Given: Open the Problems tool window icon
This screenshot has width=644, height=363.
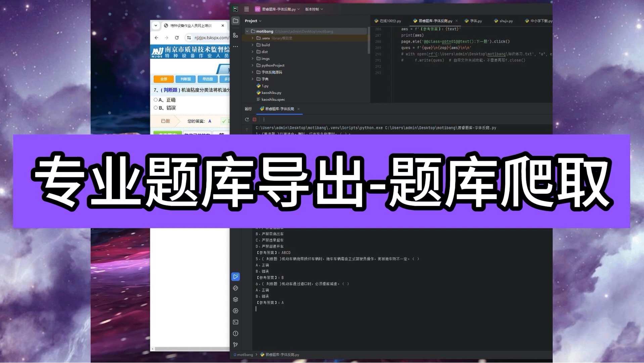Looking at the screenshot, I should point(236,334).
